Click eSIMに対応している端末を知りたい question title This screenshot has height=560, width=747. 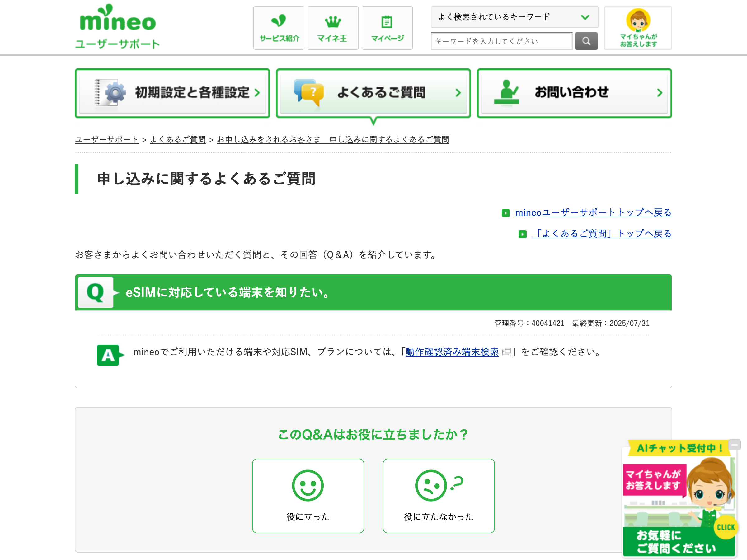click(228, 292)
